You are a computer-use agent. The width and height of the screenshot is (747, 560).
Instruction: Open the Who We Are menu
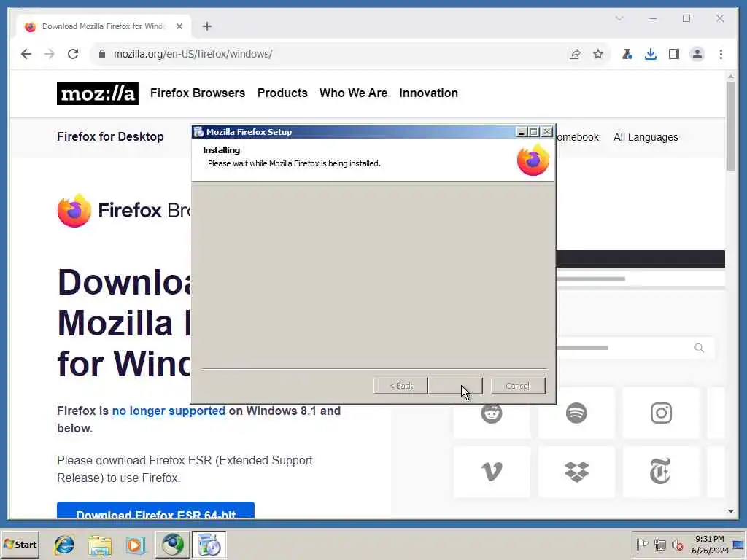coord(354,93)
